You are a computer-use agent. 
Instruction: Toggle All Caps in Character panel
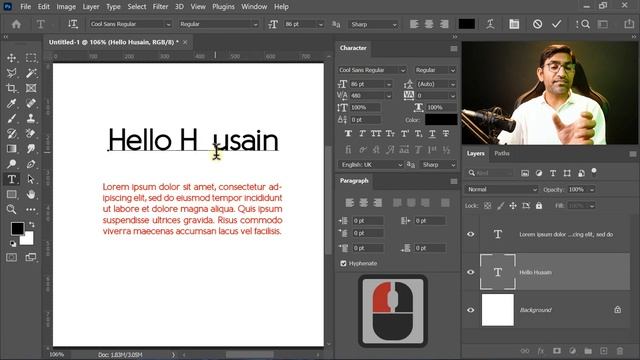(376, 133)
